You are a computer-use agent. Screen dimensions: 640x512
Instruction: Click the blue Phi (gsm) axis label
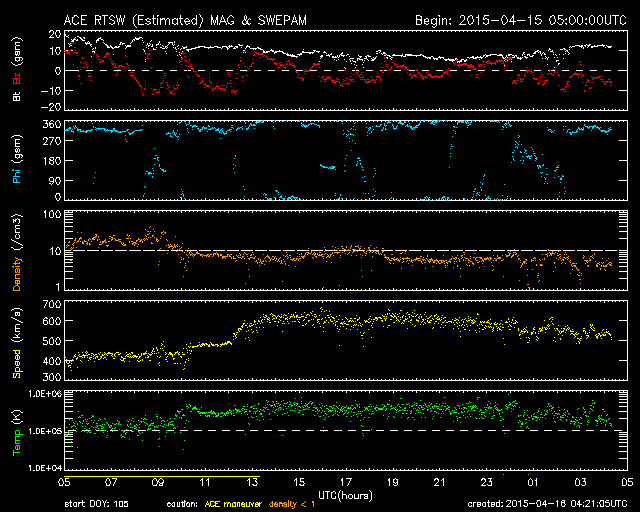[x=15, y=160]
